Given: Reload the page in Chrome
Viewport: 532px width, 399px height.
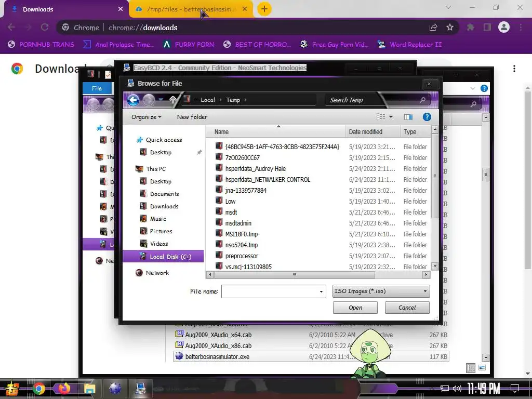Looking at the screenshot, I should pyautogui.click(x=45, y=27).
